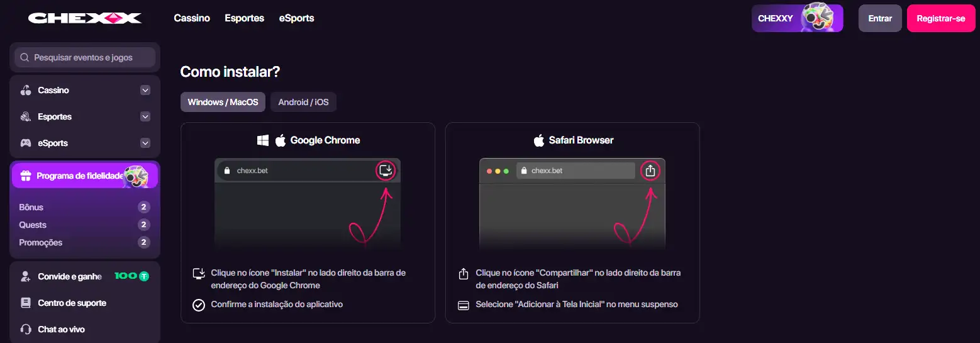Image resolution: width=980 pixels, height=343 pixels.
Task: Expand the eSports sidebar section chevron
Action: pyautogui.click(x=145, y=143)
